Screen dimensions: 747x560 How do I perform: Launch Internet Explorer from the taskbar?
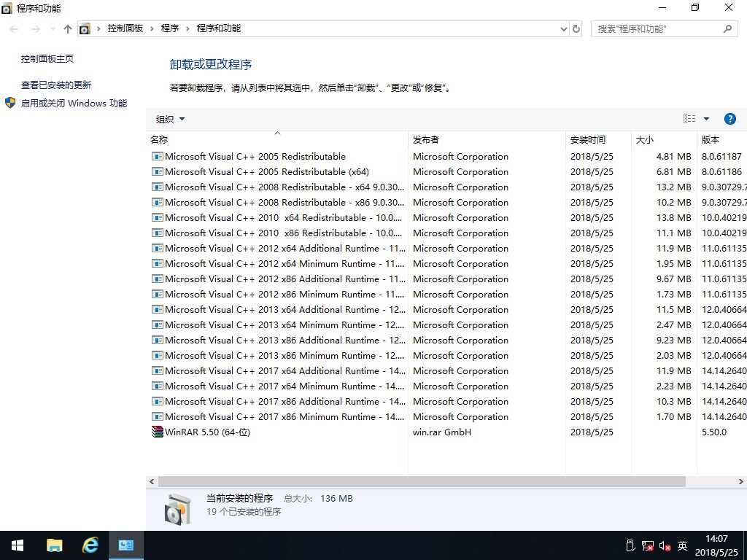tap(90, 545)
